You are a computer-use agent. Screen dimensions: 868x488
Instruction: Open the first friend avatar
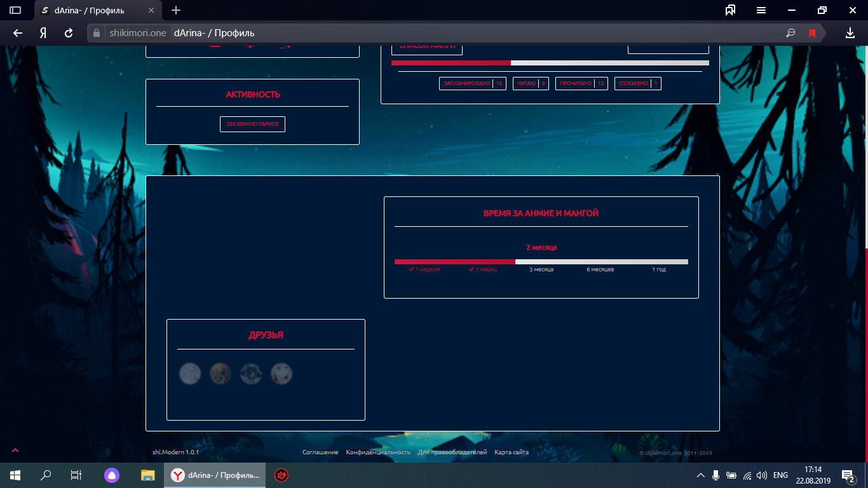[190, 374]
